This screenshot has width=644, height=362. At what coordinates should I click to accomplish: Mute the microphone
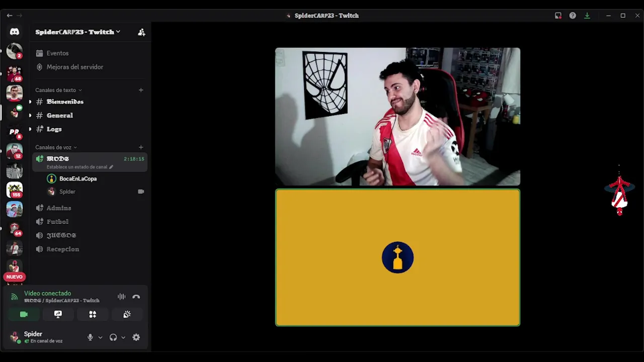pyautogui.click(x=90, y=337)
